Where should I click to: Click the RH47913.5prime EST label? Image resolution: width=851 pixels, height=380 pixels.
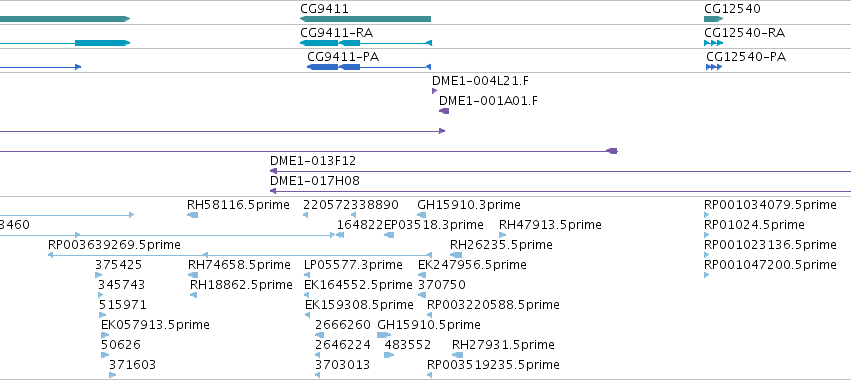pyautogui.click(x=550, y=225)
